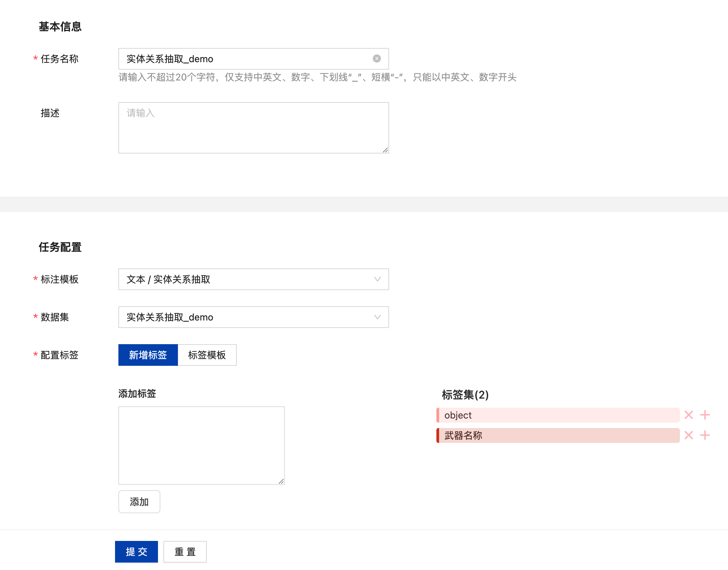Switch to the 标签模板 tab

tap(207, 355)
